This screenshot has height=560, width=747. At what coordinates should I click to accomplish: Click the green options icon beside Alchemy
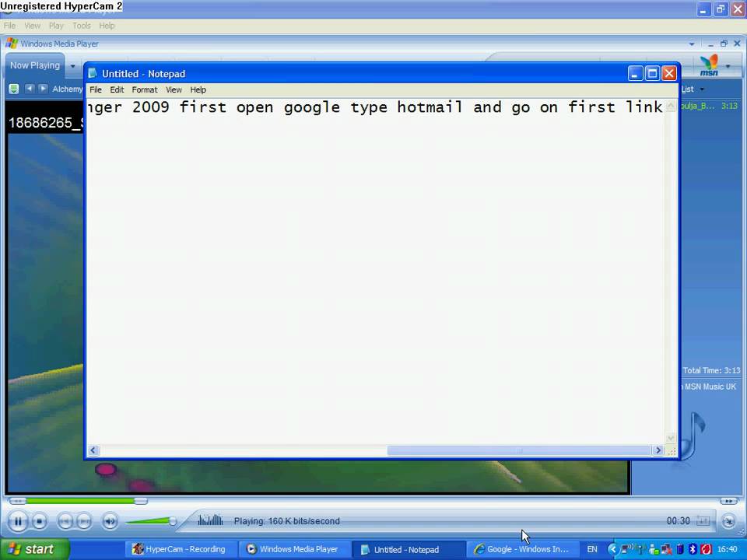coord(14,89)
